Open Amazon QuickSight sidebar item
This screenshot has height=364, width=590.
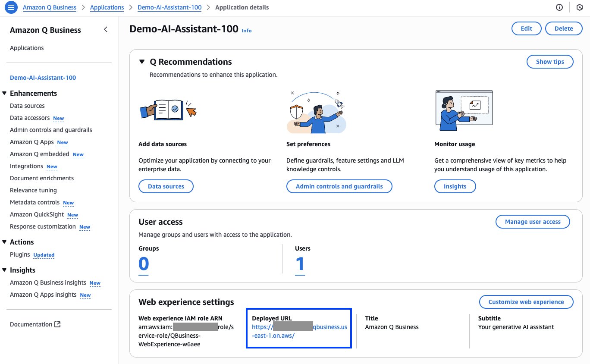pos(37,214)
